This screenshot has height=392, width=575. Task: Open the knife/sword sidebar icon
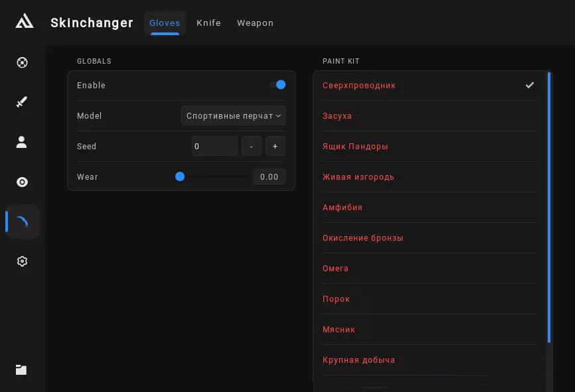coord(22,102)
